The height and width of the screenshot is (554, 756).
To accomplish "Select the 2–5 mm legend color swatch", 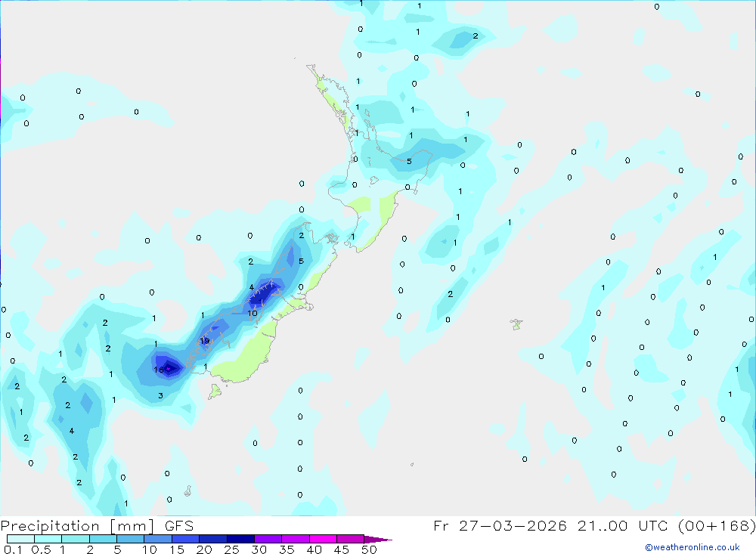I will pos(103,539).
